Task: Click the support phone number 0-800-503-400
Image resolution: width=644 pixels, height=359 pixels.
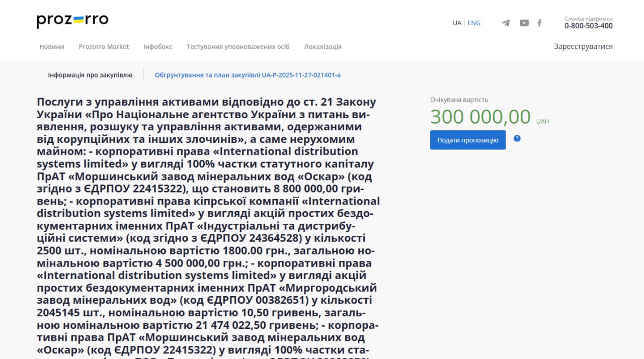Action: pyautogui.click(x=588, y=26)
